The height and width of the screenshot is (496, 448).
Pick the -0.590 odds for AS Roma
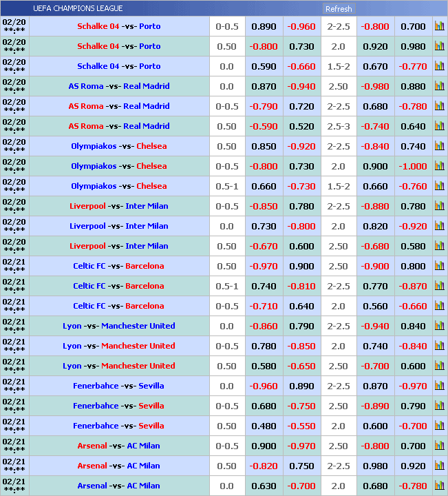tap(264, 127)
